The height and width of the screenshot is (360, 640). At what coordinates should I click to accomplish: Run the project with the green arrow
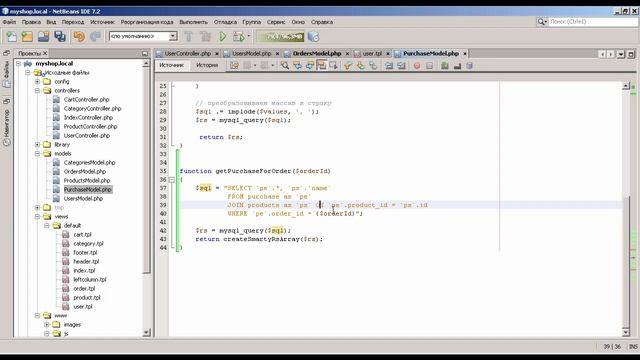coord(223,37)
